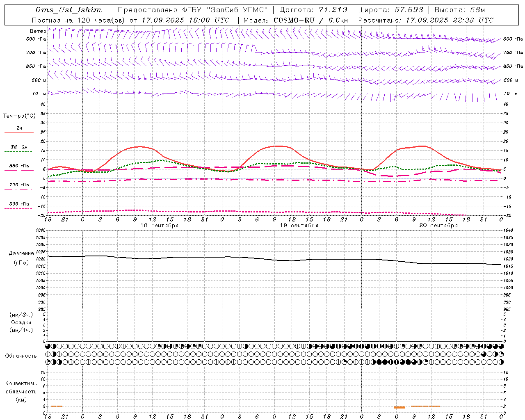
Task: Select the (мм/3ч.) precipitation unit label
Action: [21, 315]
